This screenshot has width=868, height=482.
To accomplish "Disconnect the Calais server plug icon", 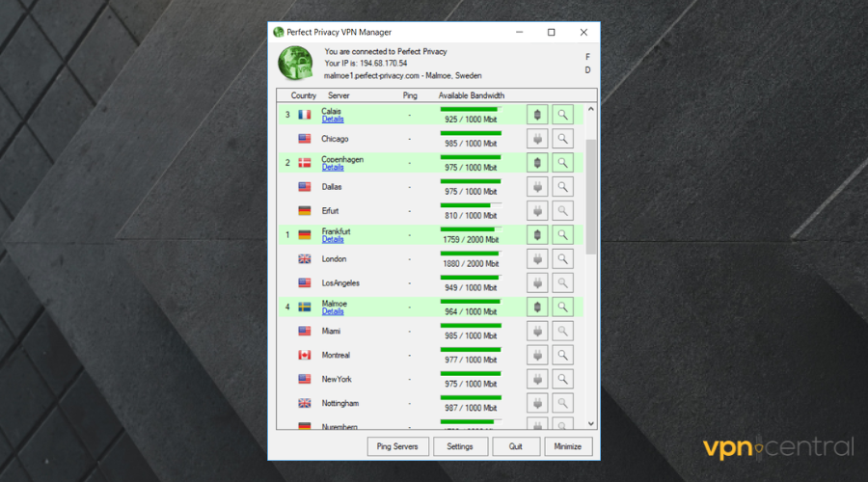I will click(537, 115).
